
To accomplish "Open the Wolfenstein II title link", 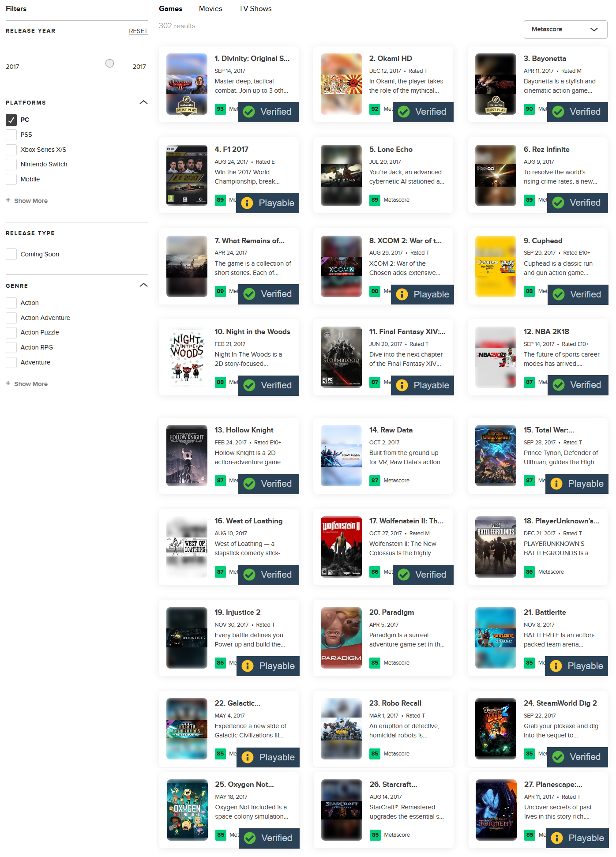I will 406,521.
